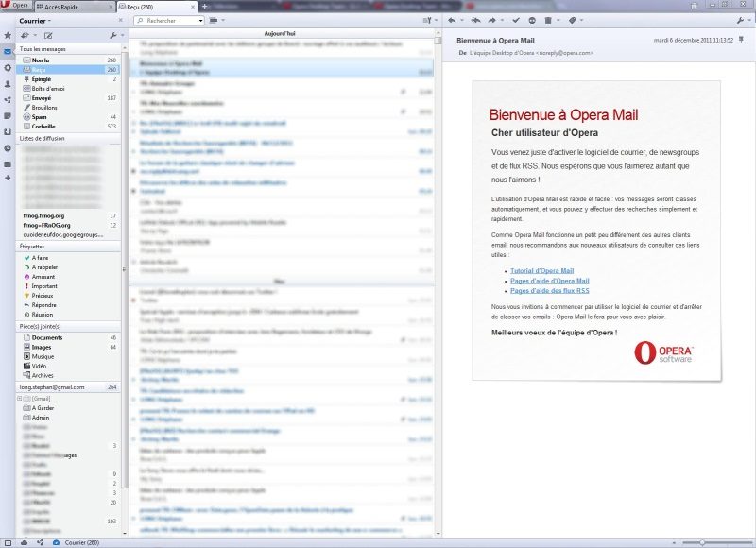Click the compose new message icon
Image resolution: width=756 pixels, height=548 pixels.
pyautogui.click(x=48, y=35)
